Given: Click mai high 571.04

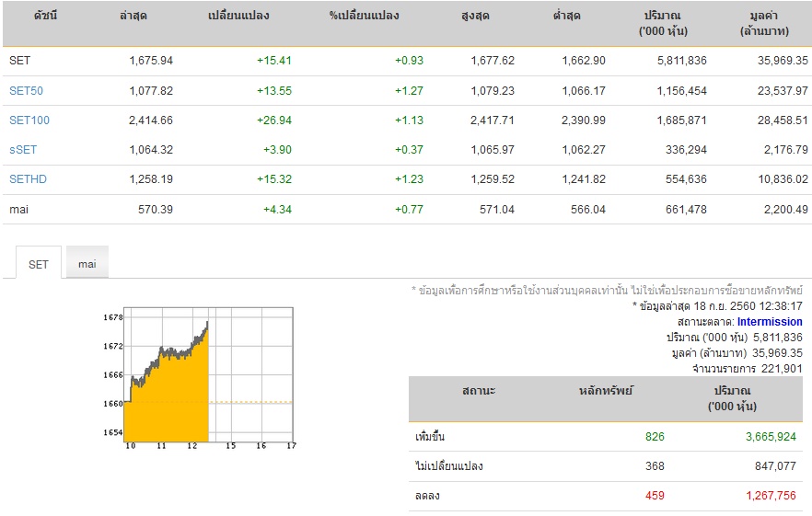Looking at the screenshot, I should [x=497, y=209].
